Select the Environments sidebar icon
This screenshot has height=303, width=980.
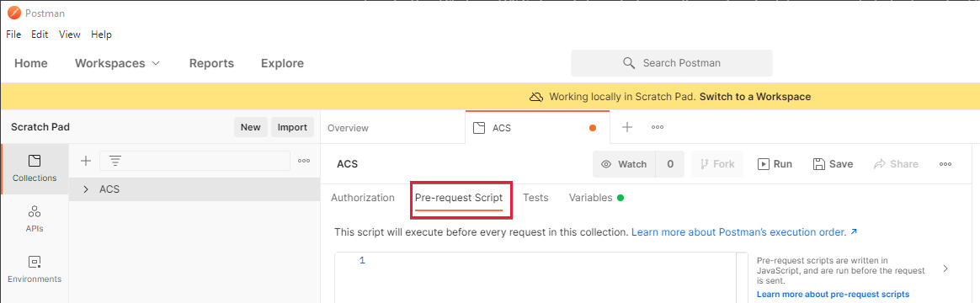[35, 269]
